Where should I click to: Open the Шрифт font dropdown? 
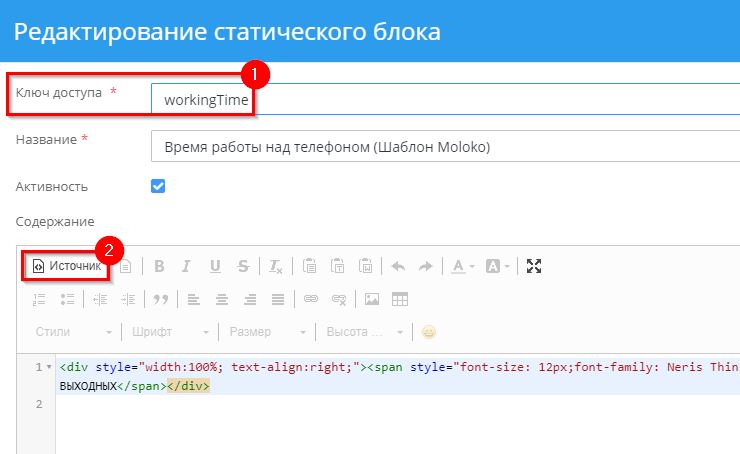(x=170, y=331)
